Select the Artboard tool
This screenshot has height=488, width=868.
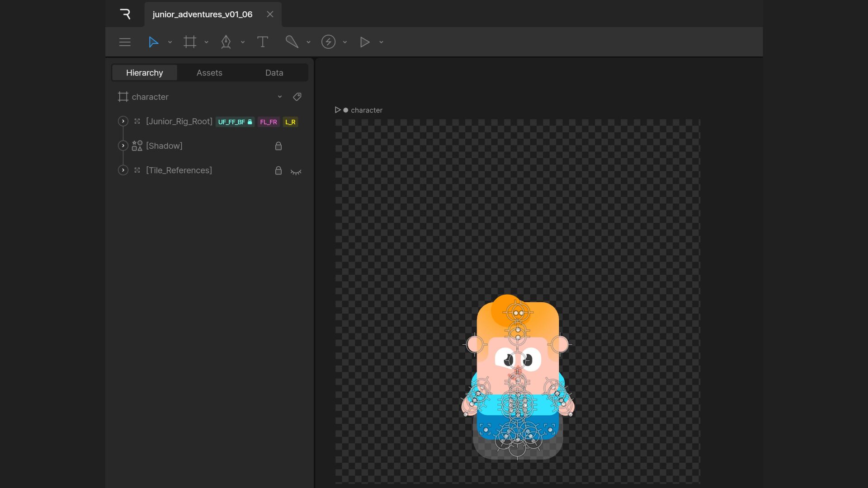click(190, 42)
